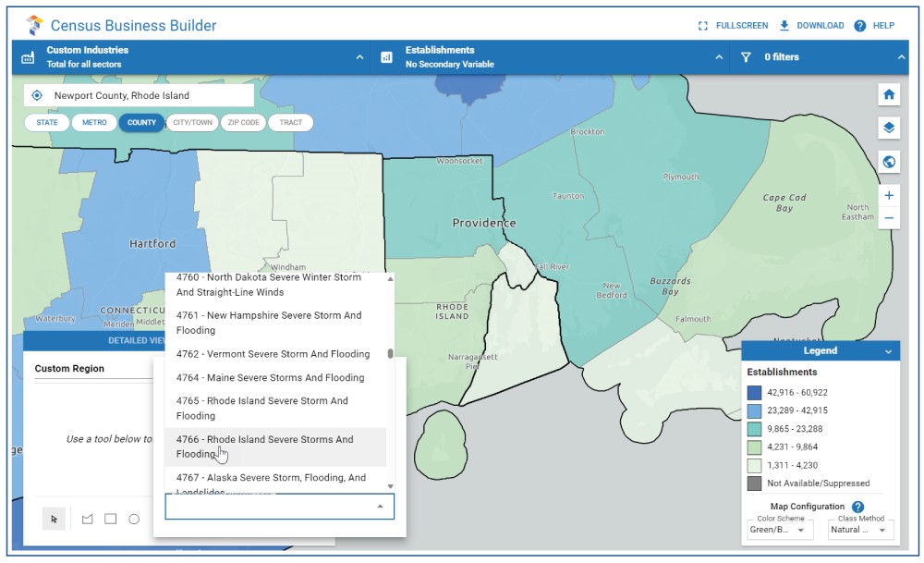The width and height of the screenshot is (924, 563).
Task: Click the Census Business Builder title
Action: coord(134,25)
